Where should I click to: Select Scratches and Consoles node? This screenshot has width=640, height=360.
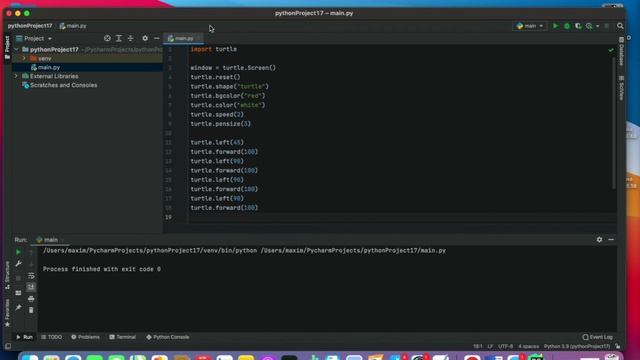point(87,85)
